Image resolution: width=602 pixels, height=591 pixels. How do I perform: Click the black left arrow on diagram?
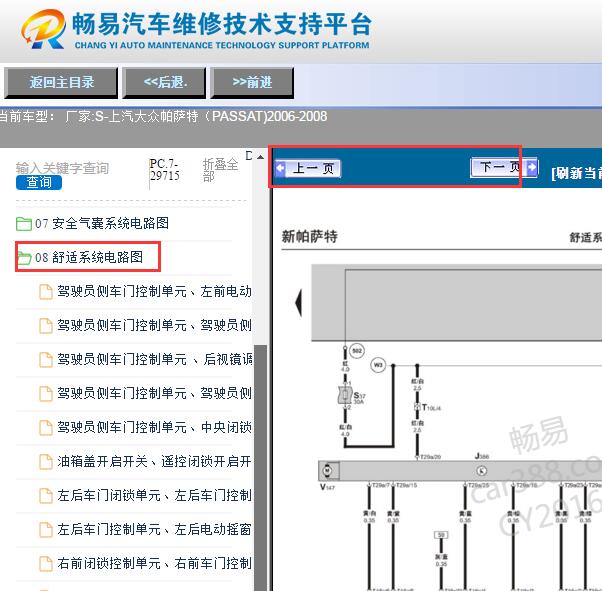(x=298, y=301)
